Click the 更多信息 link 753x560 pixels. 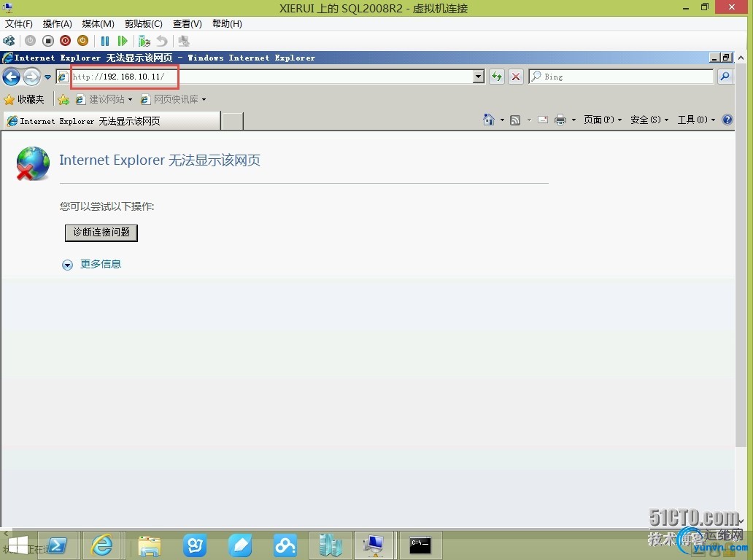coord(101,264)
